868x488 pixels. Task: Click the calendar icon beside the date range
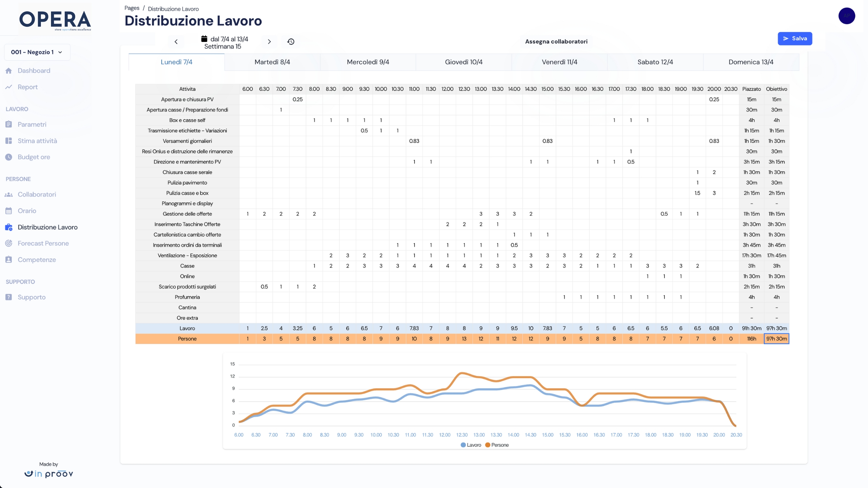204,39
